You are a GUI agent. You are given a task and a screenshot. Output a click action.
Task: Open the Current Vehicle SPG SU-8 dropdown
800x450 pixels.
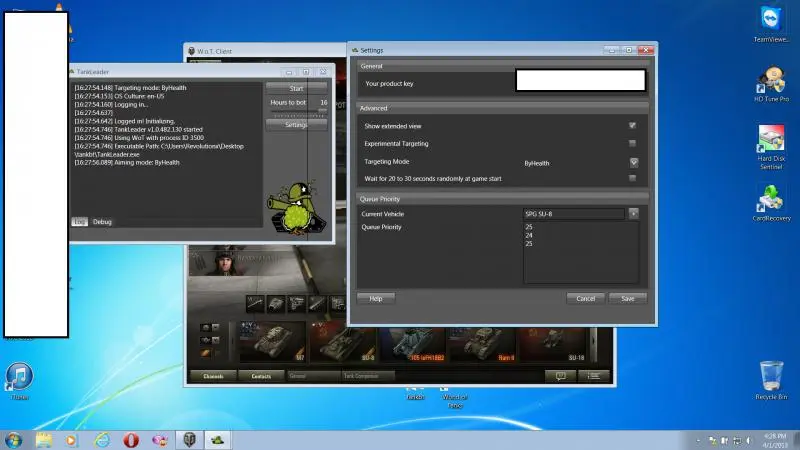point(634,214)
